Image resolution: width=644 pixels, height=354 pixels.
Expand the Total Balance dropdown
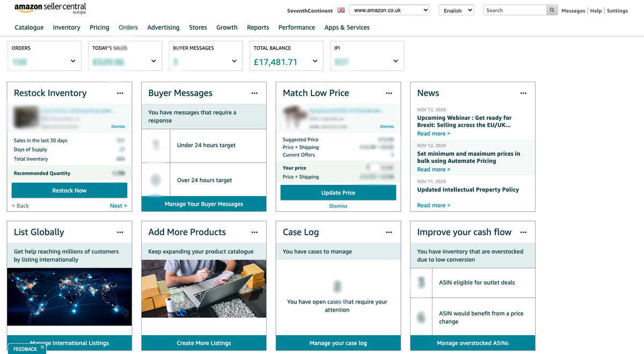point(315,61)
